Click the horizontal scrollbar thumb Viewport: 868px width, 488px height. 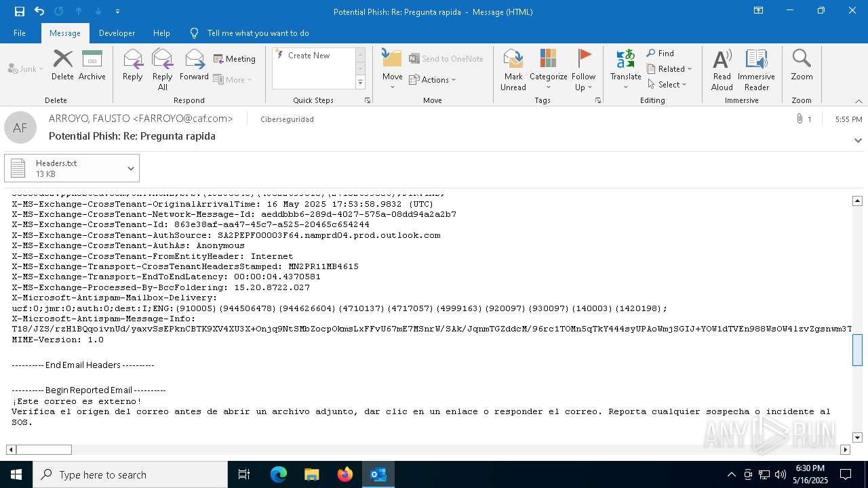tap(44, 449)
